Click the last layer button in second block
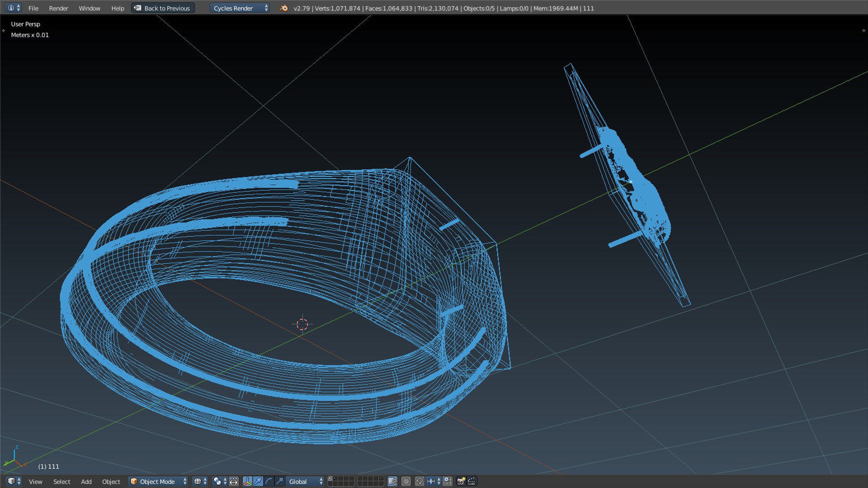The height and width of the screenshot is (488, 868). (381, 484)
